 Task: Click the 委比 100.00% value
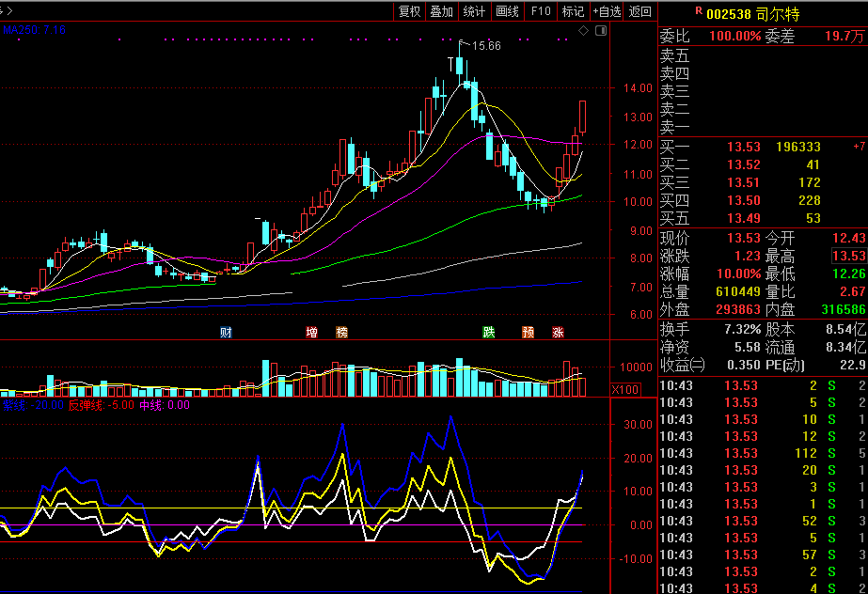point(735,37)
